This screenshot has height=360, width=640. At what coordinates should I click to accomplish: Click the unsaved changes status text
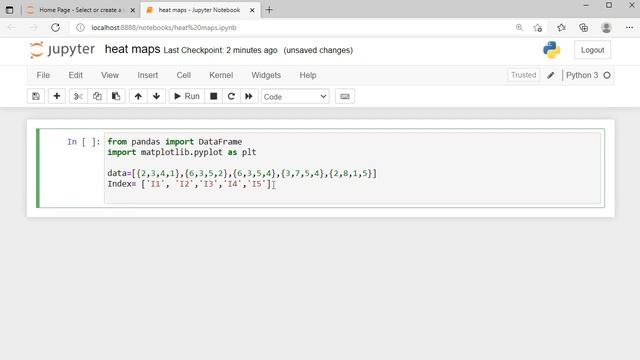318,50
